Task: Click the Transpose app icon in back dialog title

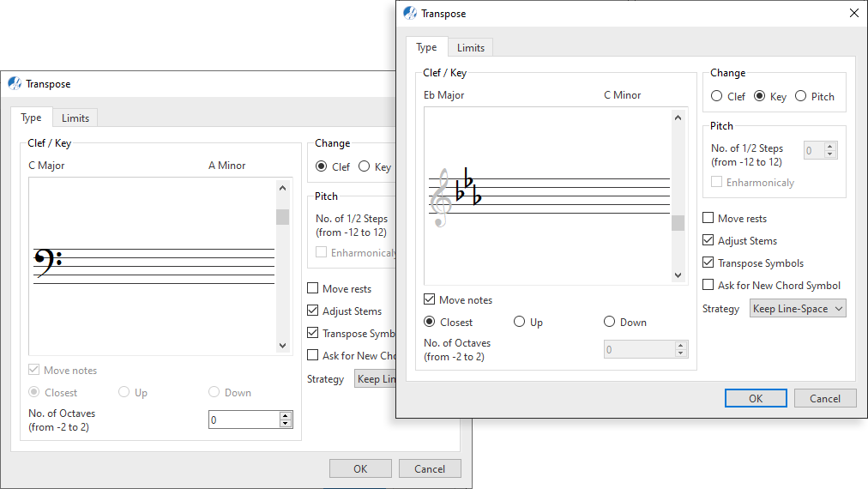Action: click(15, 83)
